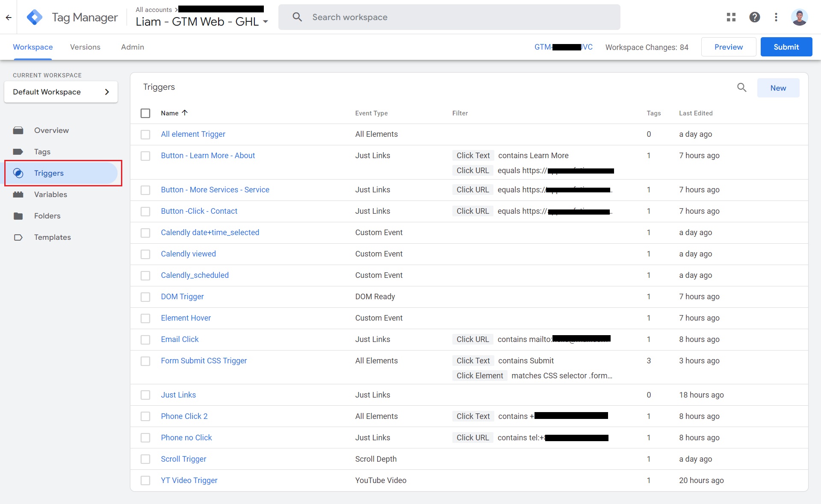Click the Filter column header

click(x=460, y=113)
